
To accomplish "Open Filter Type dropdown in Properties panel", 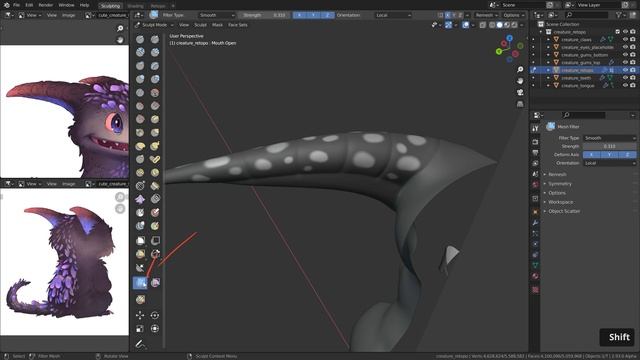I will click(x=609, y=138).
